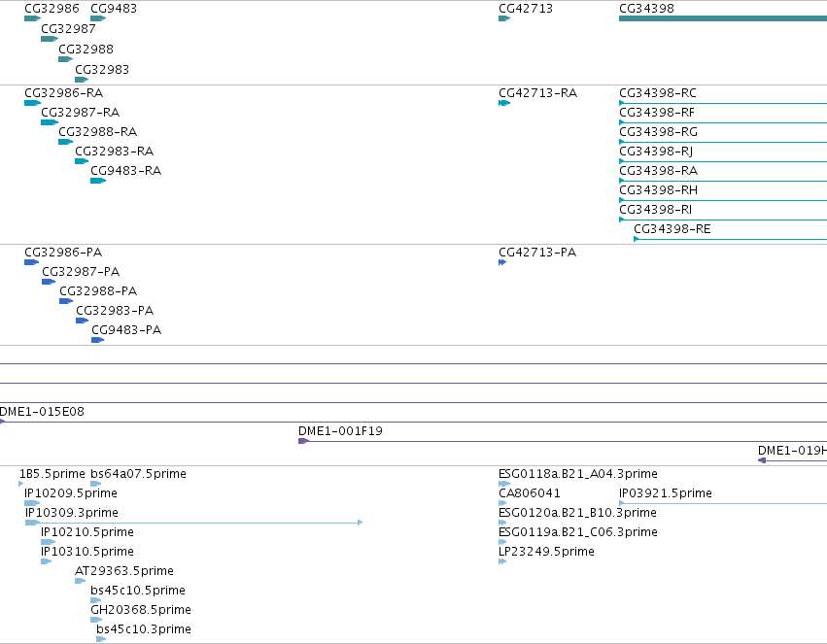Open EST IP10309.3prime label
827x644 pixels.
point(72,513)
